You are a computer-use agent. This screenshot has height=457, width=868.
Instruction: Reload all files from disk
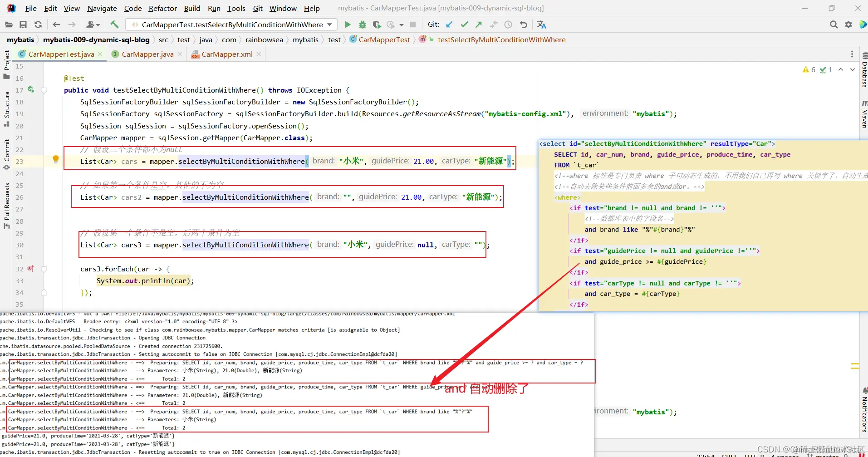click(x=38, y=25)
